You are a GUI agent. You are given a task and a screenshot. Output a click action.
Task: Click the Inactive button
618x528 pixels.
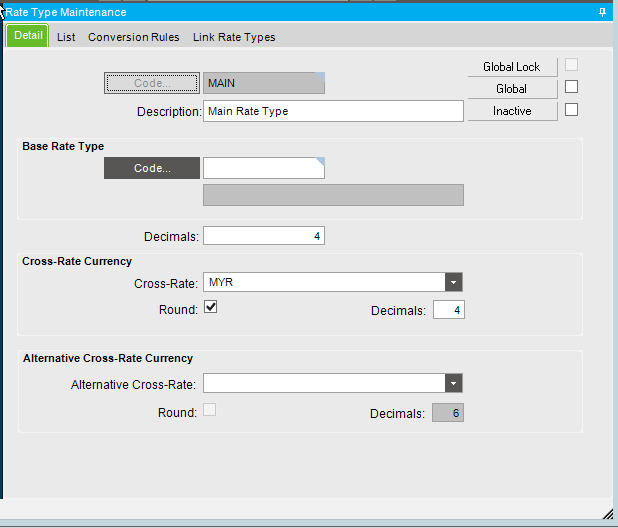511,111
